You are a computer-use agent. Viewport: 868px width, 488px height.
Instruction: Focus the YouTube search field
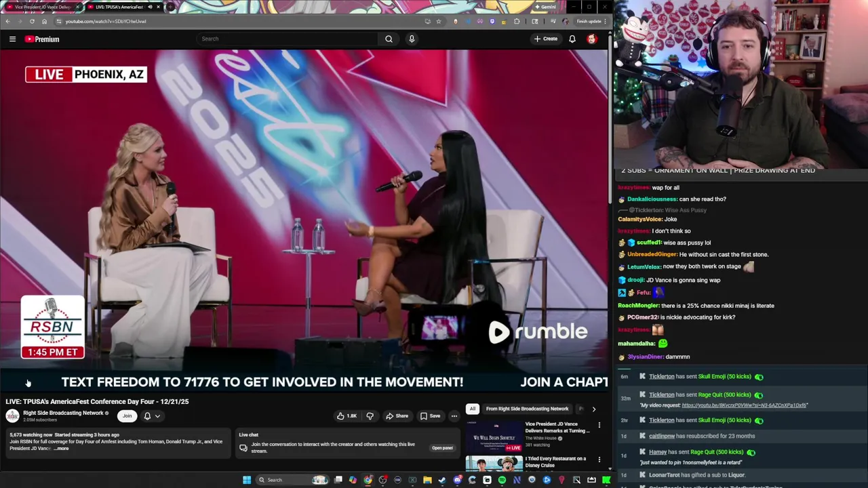pyautogui.click(x=288, y=39)
